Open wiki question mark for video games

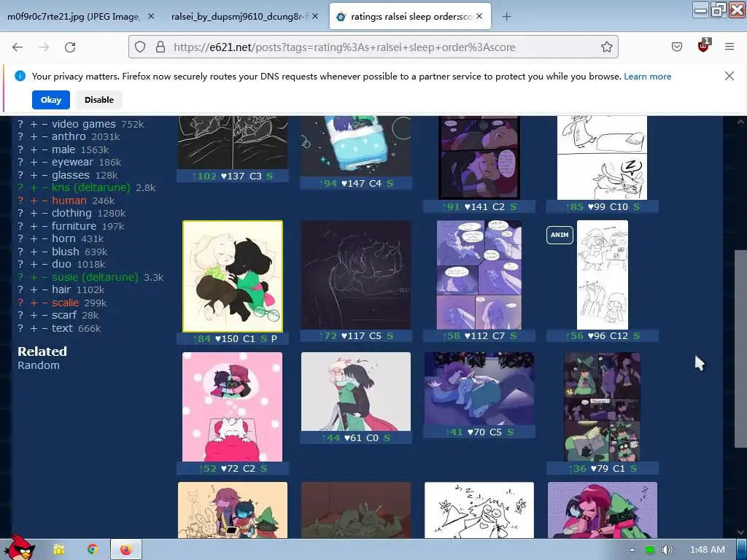(x=20, y=124)
